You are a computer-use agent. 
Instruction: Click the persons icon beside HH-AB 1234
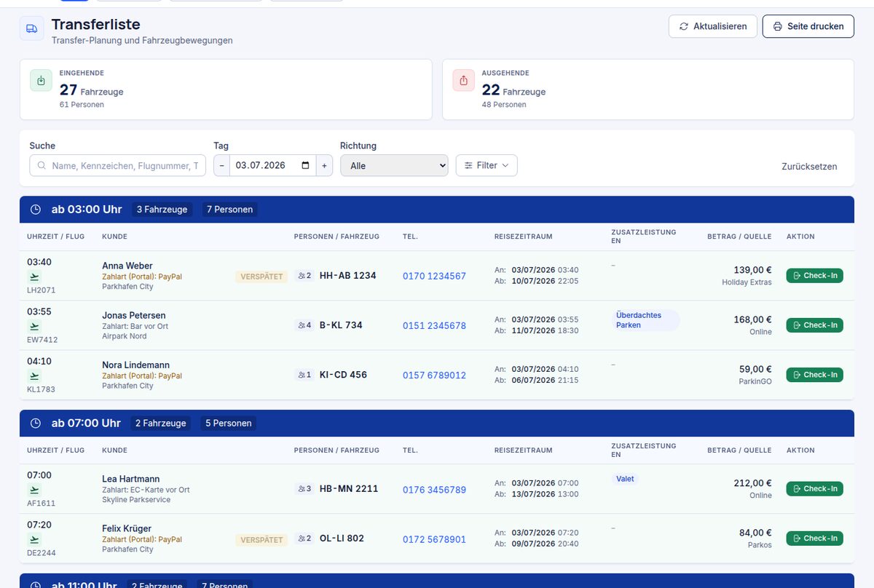pyautogui.click(x=302, y=276)
